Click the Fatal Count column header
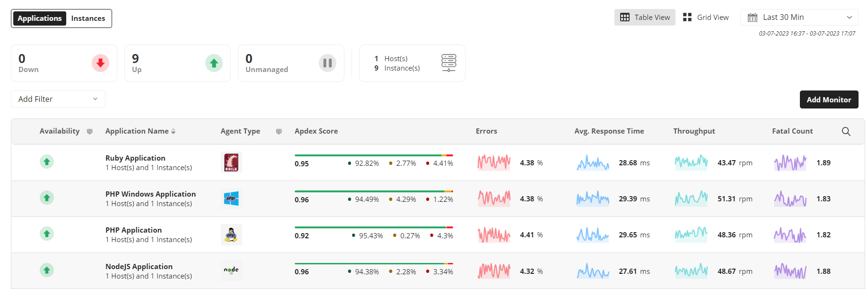Screen dimensions: 868x289 click(x=792, y=131)
